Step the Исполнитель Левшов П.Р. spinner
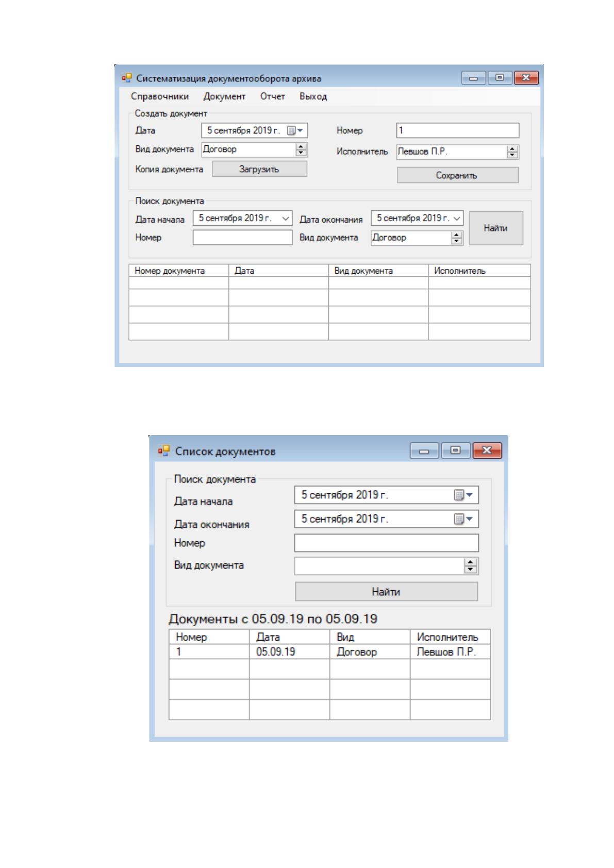Image resolution: width=614 pixels, height=868 pixels. [x=512, y=152]
